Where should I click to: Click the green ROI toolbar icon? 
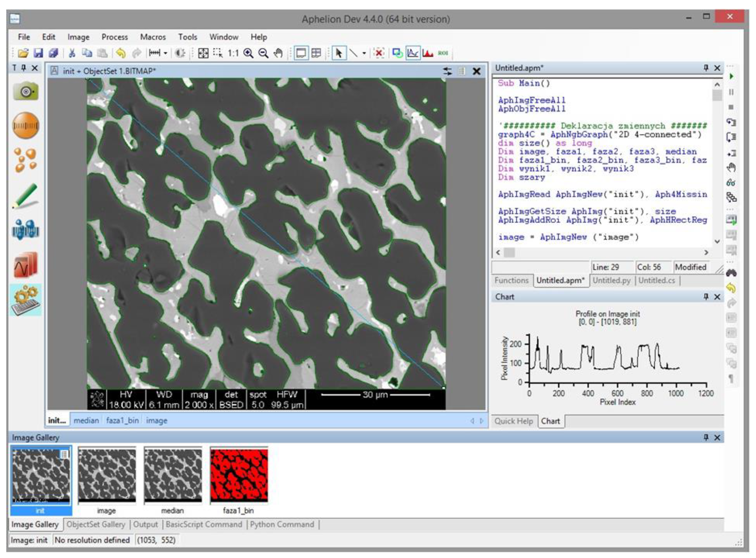443,53
